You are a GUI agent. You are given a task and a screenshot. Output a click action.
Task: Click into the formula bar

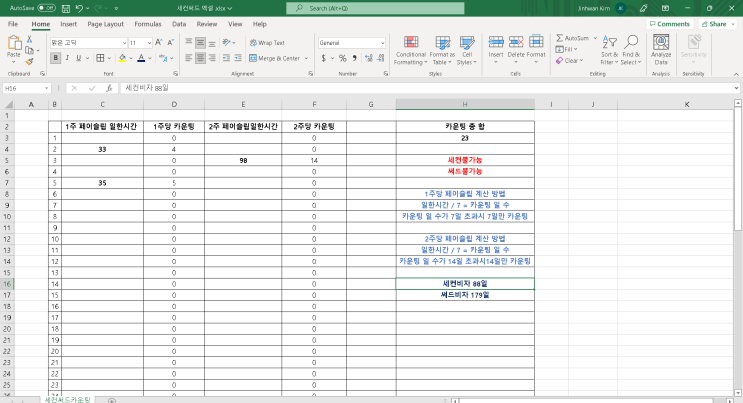pyautogui.click(x=426, y=88)
